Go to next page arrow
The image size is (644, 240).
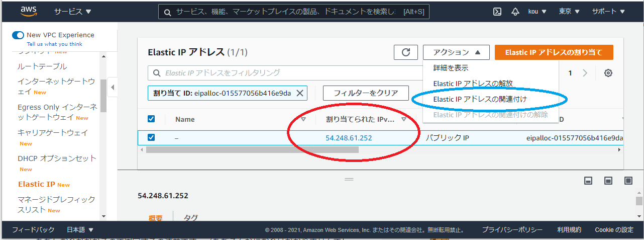(x=585, y=73)
